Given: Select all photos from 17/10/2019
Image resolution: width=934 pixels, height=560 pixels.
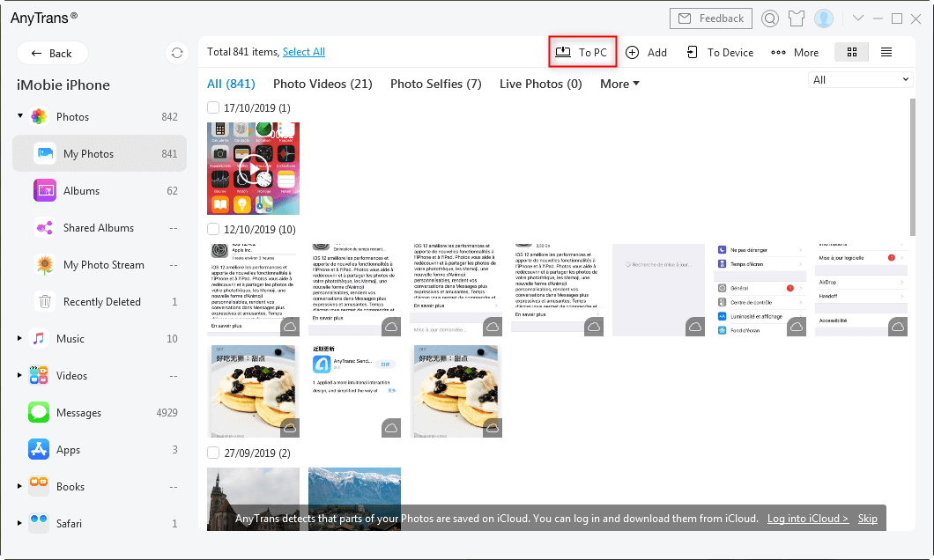Looking at the screenshot, I should (x=212, y=107).
